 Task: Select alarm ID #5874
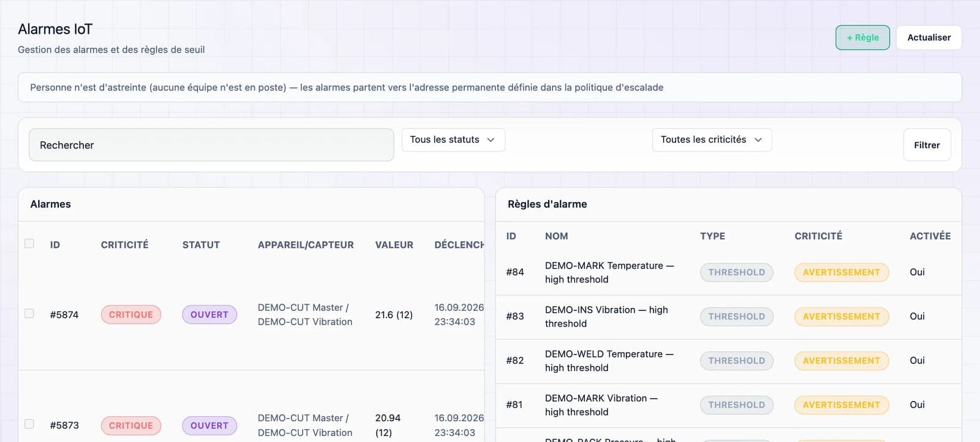64,315
